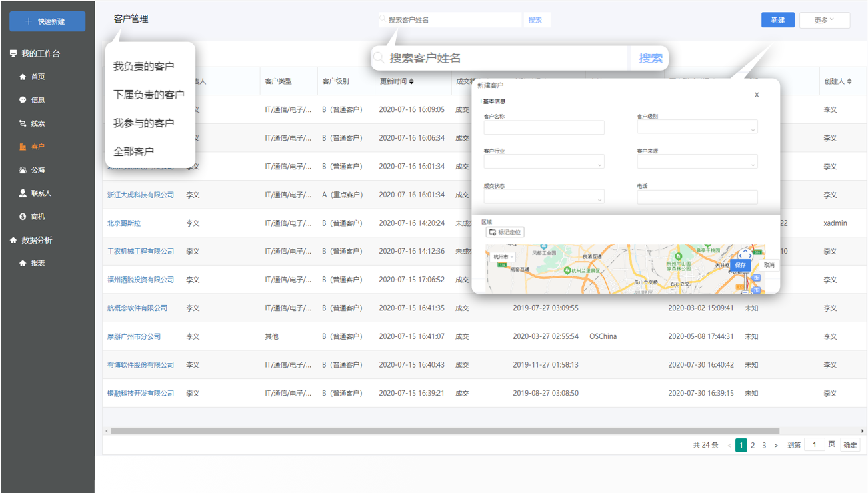868x493 pixels.
Task: Open 线索 via its sidebar icon
Action: (23, 123)
